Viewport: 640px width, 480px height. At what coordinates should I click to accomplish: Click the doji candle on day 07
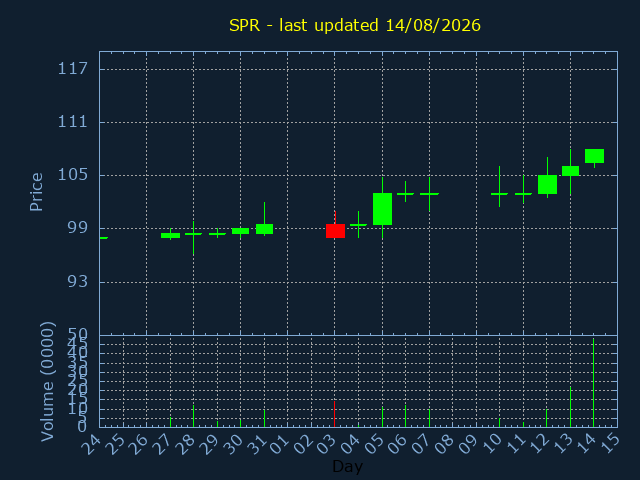tap(429, 194)
